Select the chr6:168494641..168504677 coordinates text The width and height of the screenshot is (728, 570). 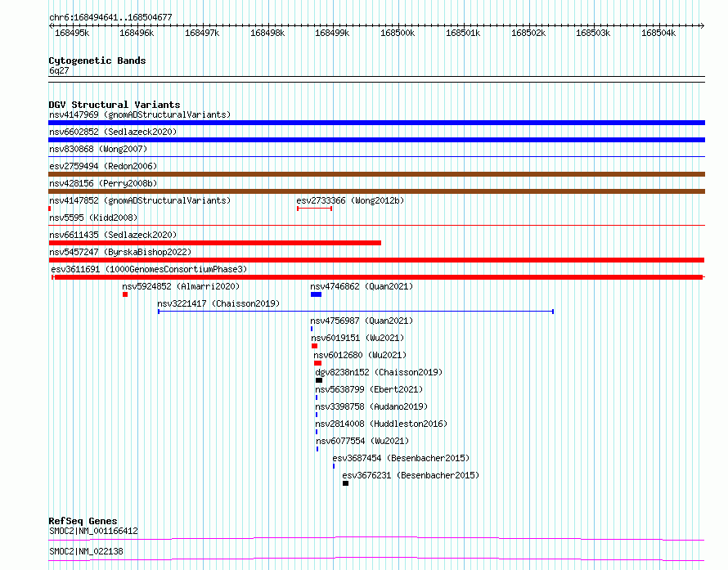110,17
